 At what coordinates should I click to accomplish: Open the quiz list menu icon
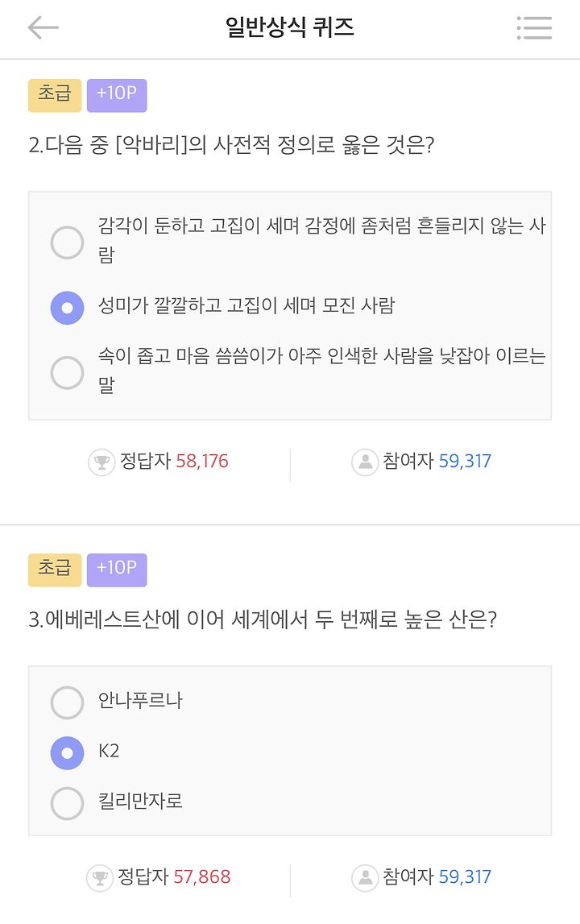point(534,28)
